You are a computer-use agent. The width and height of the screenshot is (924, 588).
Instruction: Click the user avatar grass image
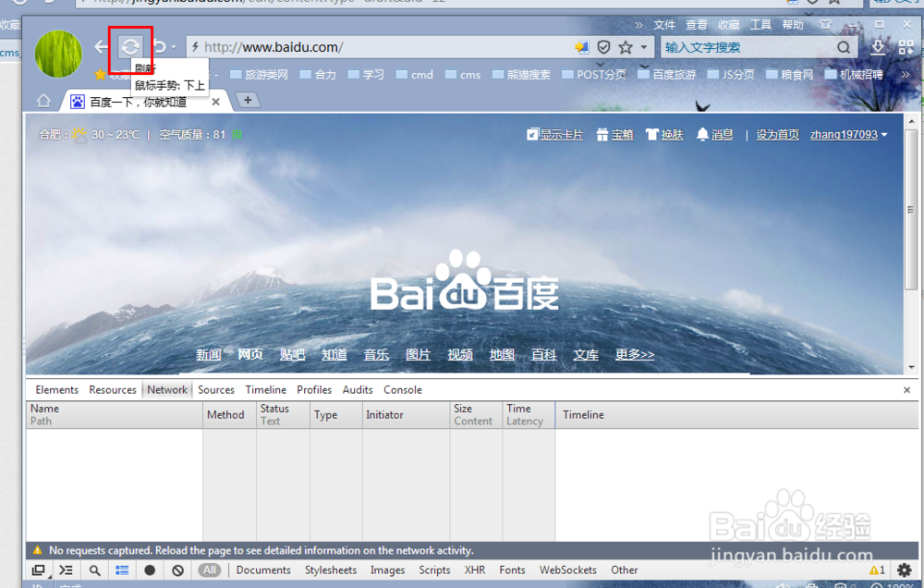(x=58, y=55)
